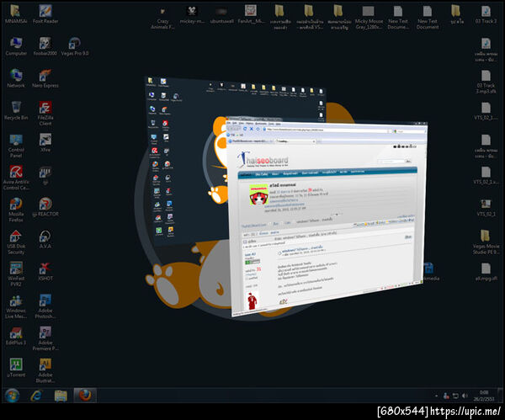505x420 pixels.
Task: Open the Windows Start menu orb
Action: point(13,396)
